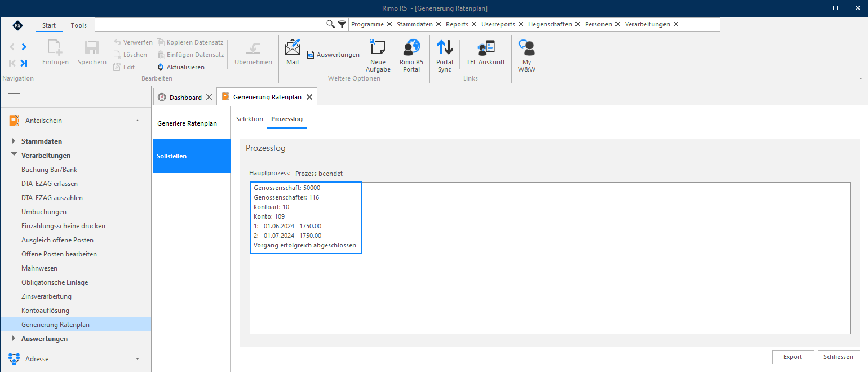Screen dimensions: 868x372
Task: Remove the Liegenschaften filter tag
Action: 578,24
